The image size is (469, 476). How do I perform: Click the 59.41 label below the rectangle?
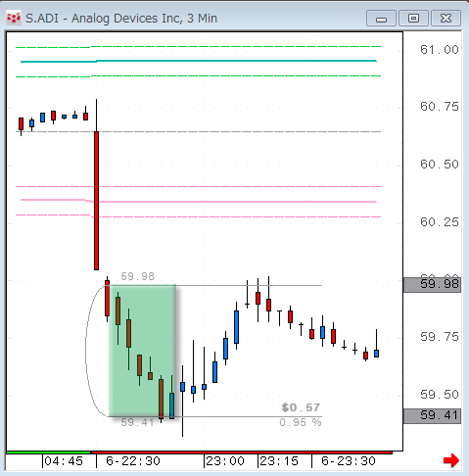point(137,422)
